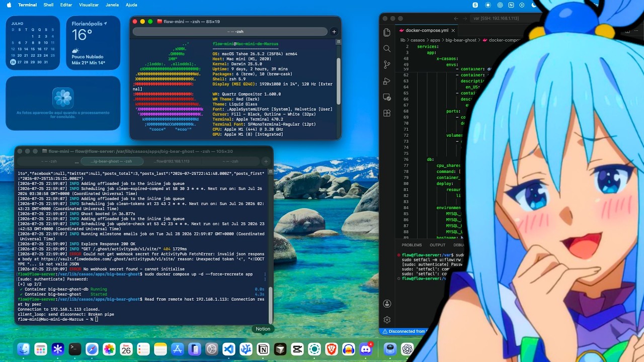Open Run and Debug in VS Code

click(x=387, y=81)
